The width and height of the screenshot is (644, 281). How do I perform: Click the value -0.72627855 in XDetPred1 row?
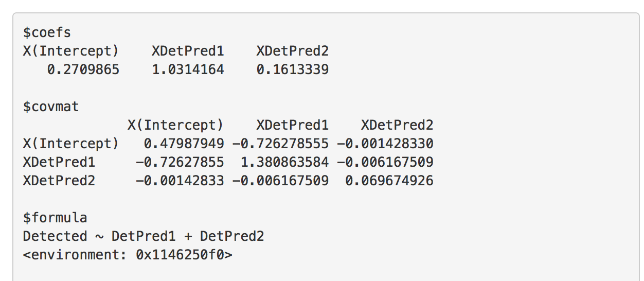point(180,162)
